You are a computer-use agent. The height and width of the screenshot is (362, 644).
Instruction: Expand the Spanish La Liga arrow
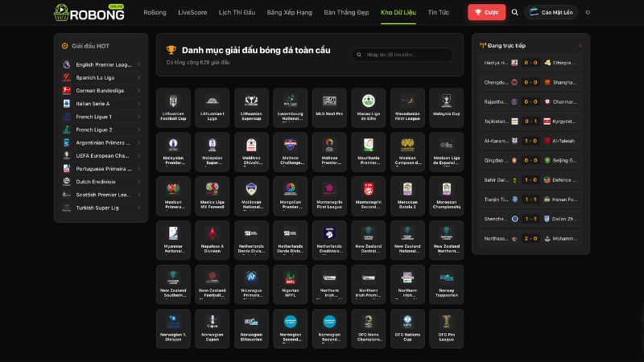pyautogui.click(x=138, y=77)
